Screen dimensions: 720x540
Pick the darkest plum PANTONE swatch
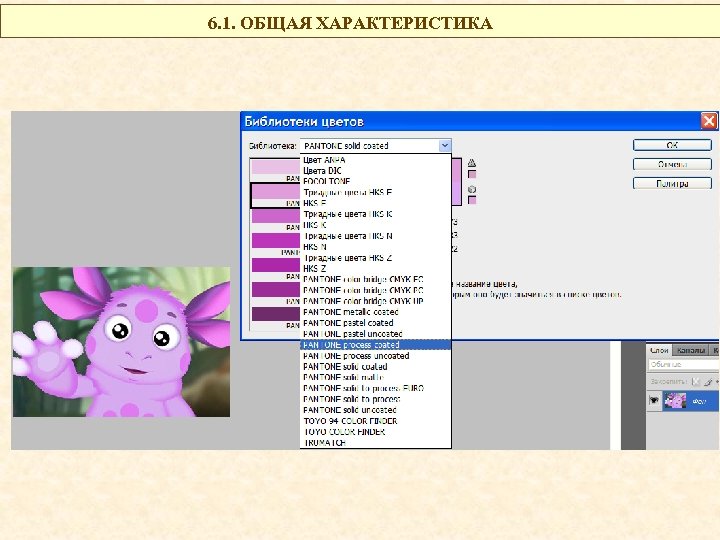[276, 314]
